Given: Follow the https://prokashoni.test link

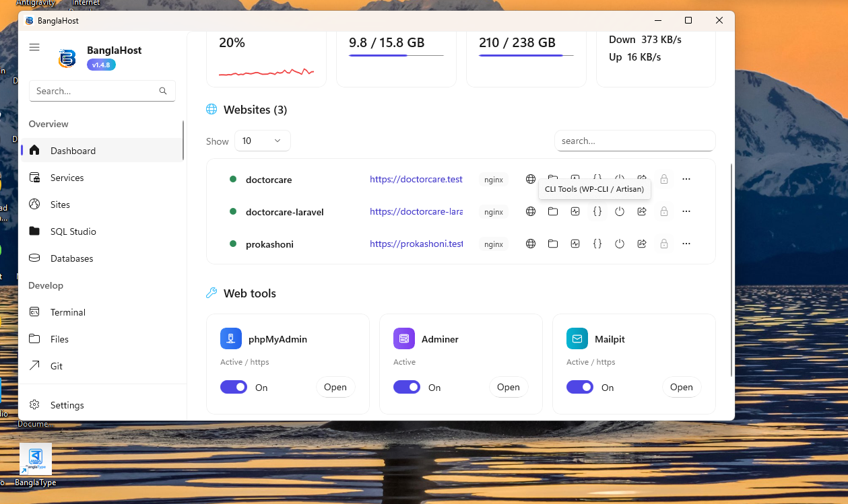Looking at the screenshot, I should (416, 244).
